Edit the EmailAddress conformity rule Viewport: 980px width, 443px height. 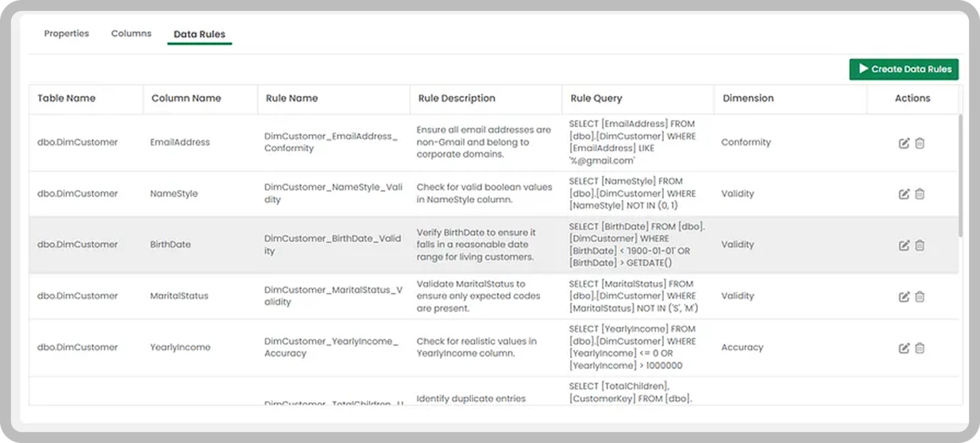tap(904, 143)
